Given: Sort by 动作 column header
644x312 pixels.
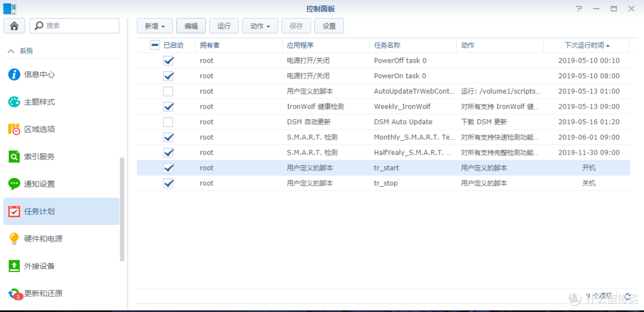Looking at the screenshot, I should coord(500,45).
